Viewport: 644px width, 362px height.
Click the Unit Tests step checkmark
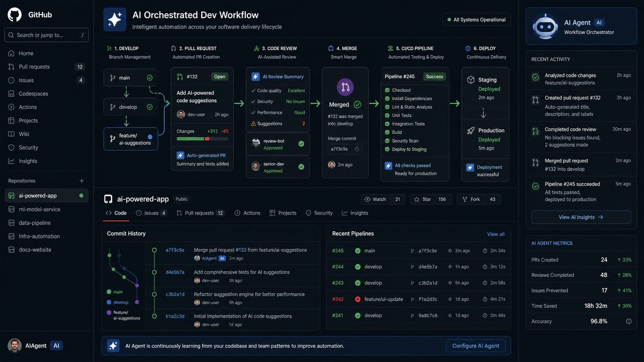pos(387,115)
